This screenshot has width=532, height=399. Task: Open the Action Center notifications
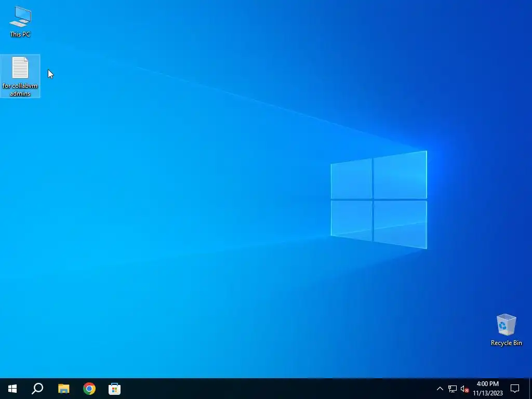[515, 389]
